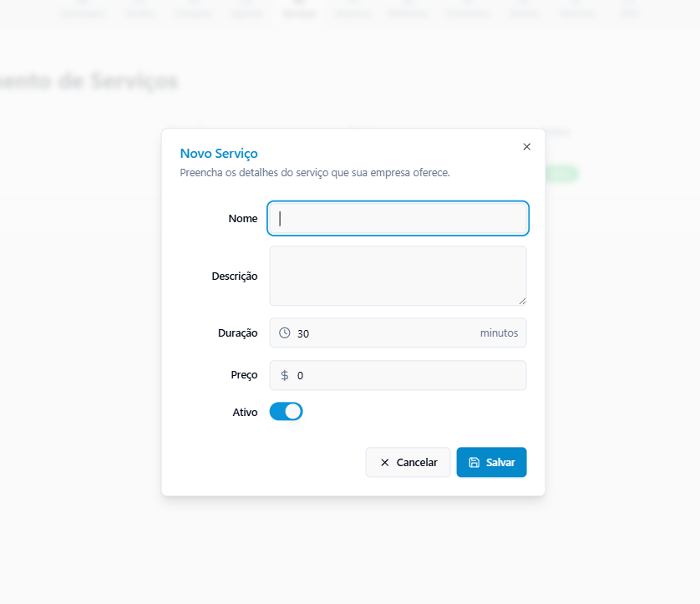This screenshot has height=604, width=700.
Task: Click into the Preço input showing 0
Action: [x=398, y=375]
